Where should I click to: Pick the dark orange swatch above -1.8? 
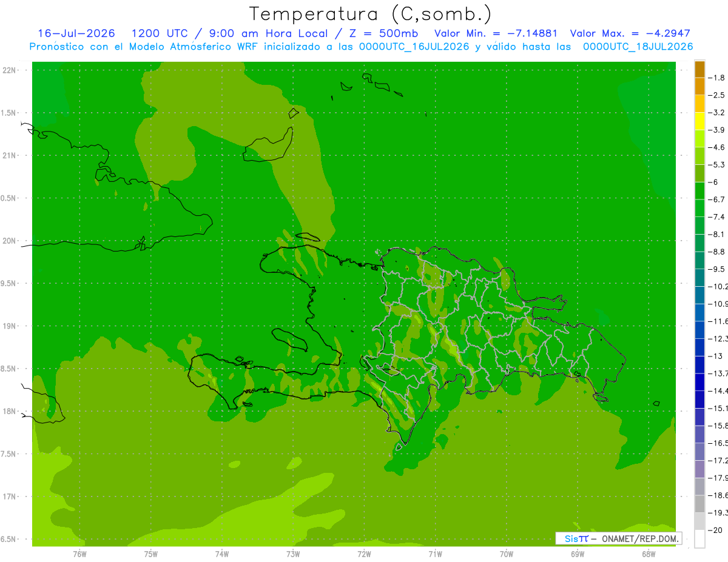tap(699, 69)
